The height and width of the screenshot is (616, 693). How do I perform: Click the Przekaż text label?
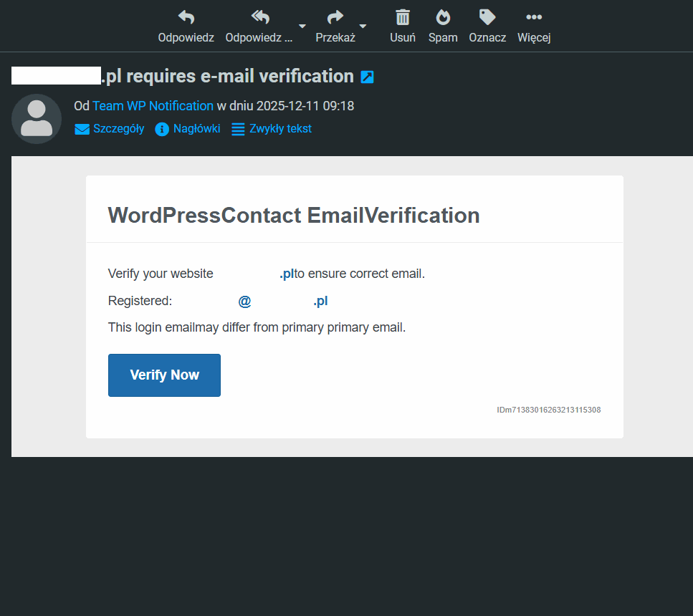335,37
